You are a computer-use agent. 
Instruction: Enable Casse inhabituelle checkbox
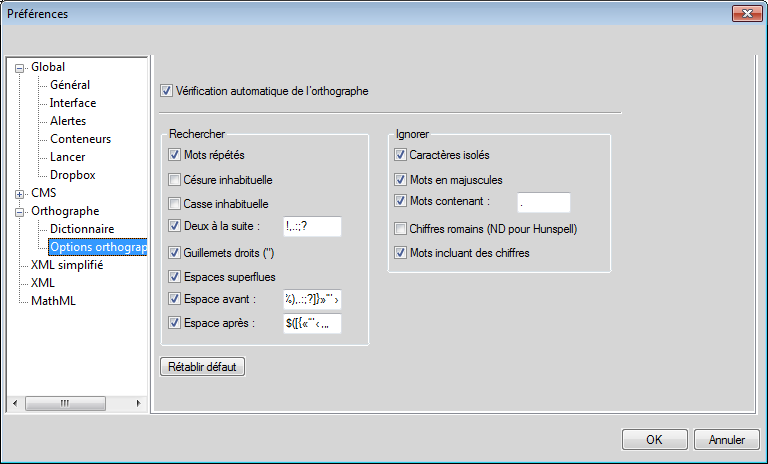tap(176, 203)
